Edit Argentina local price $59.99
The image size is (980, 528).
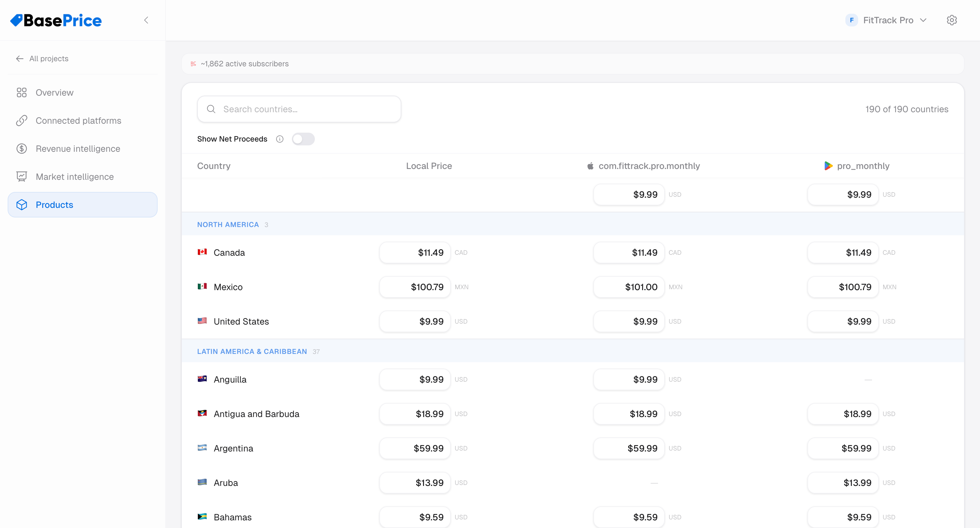pos(415,449)
